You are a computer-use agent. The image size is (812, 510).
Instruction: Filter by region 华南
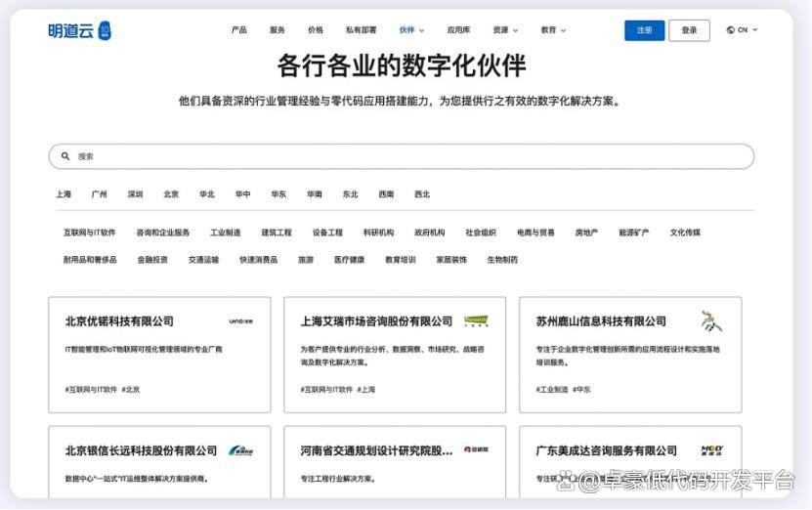[x=315, y=194]
